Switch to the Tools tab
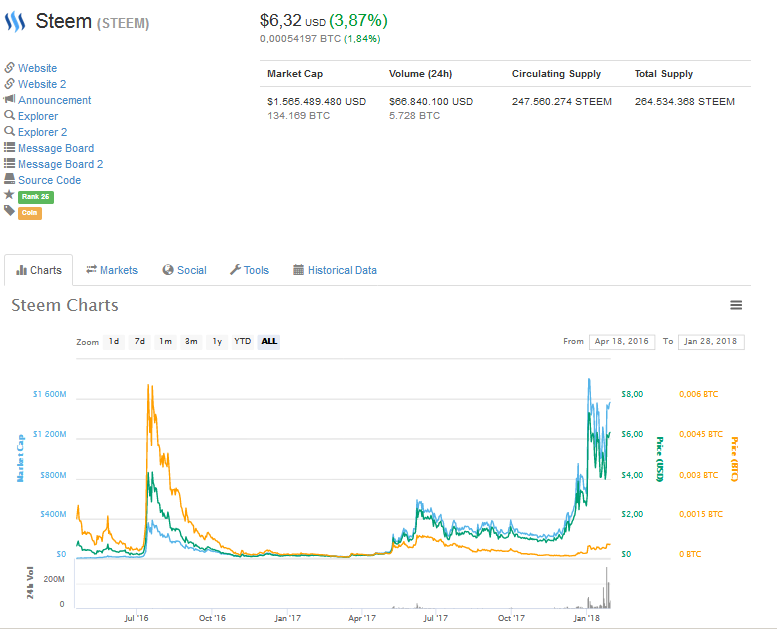This screenshot has width=777, height=629. pyautogui.click(x=249, y=270)
